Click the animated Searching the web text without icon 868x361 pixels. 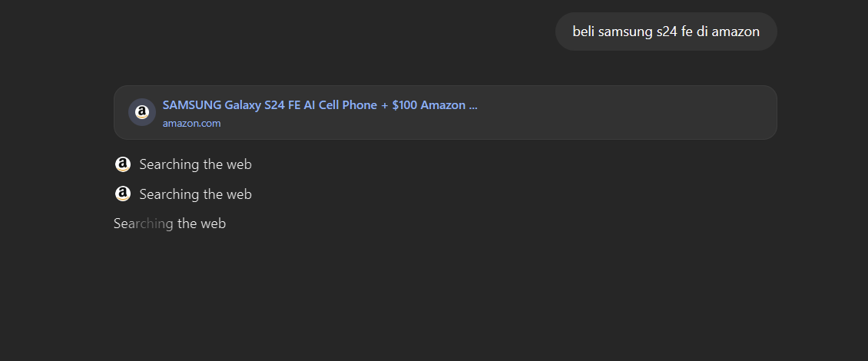(170, 224)
